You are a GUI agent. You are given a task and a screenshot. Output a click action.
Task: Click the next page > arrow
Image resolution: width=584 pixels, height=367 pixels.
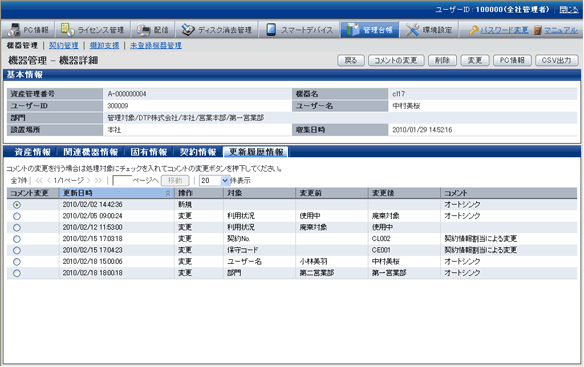[x=88, y=181]
